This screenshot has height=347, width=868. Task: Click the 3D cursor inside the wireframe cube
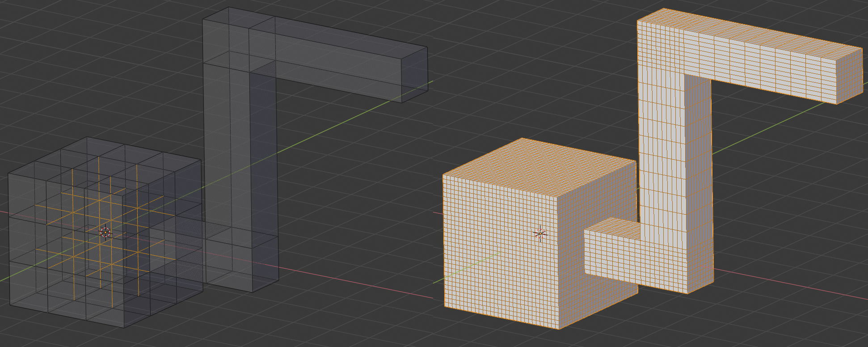tap(105, 232)
